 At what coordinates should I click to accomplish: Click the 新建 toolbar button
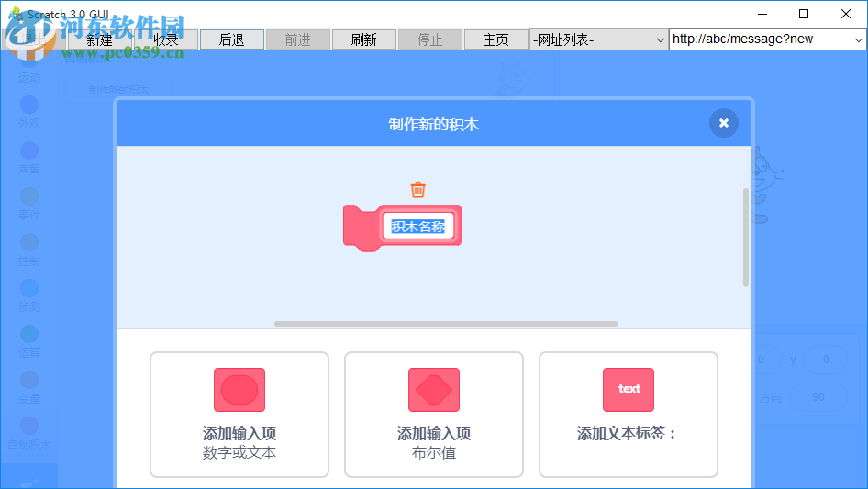tap(100, 39)
